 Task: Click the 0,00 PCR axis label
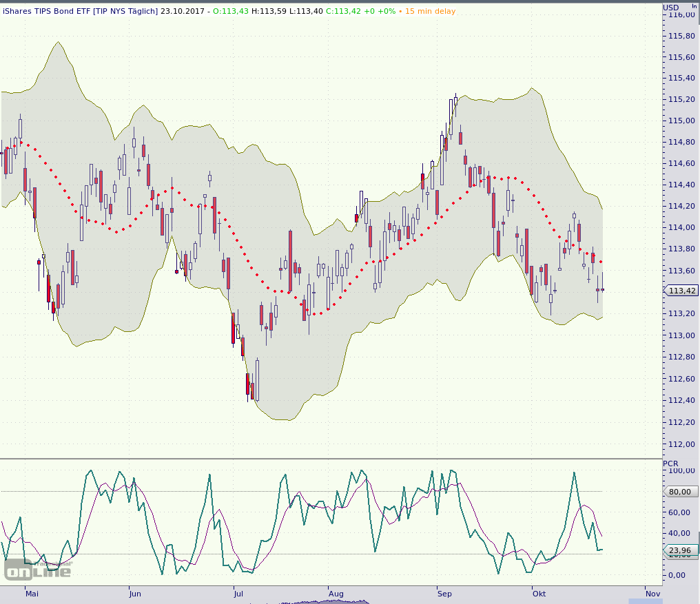click(x=677, y=575)
